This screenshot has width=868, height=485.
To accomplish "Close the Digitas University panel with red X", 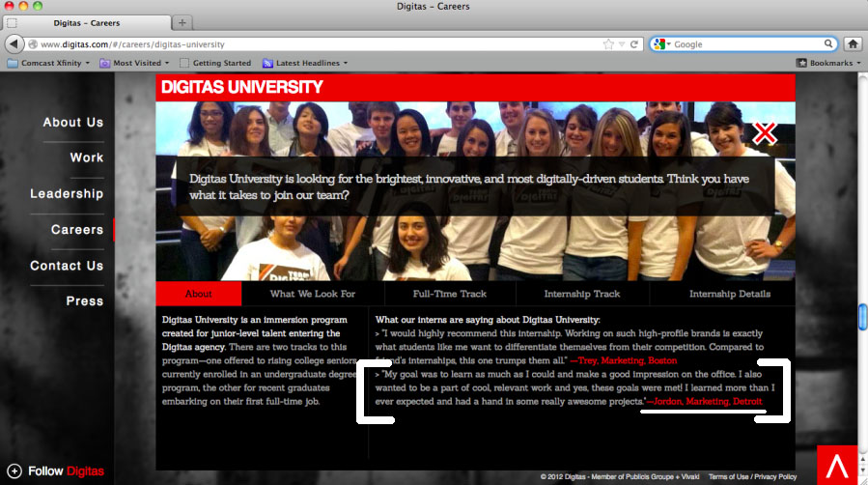I will click(765, 133).
